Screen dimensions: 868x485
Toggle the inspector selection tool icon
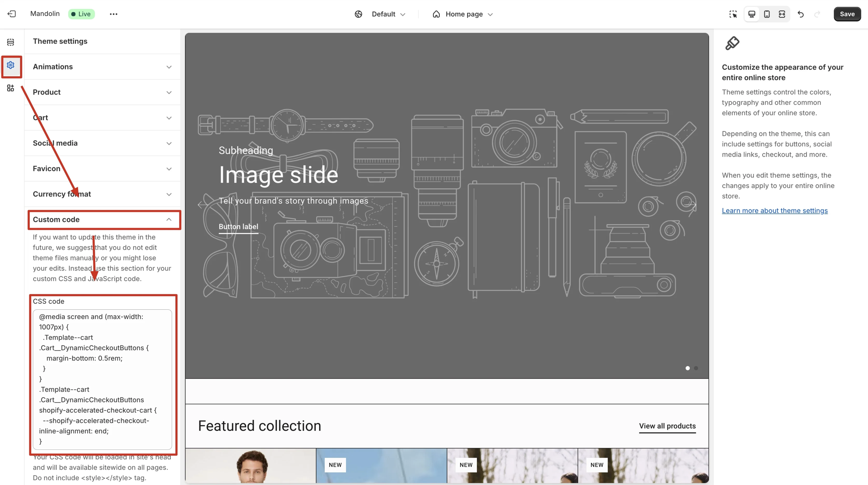pyautogui.click(x=733, y=14)
